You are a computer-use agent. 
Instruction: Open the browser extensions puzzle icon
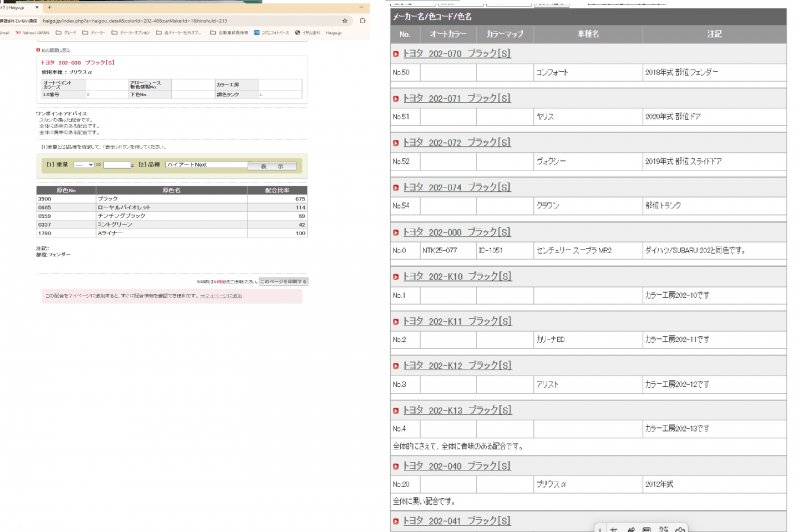click(x=362, y=21)
